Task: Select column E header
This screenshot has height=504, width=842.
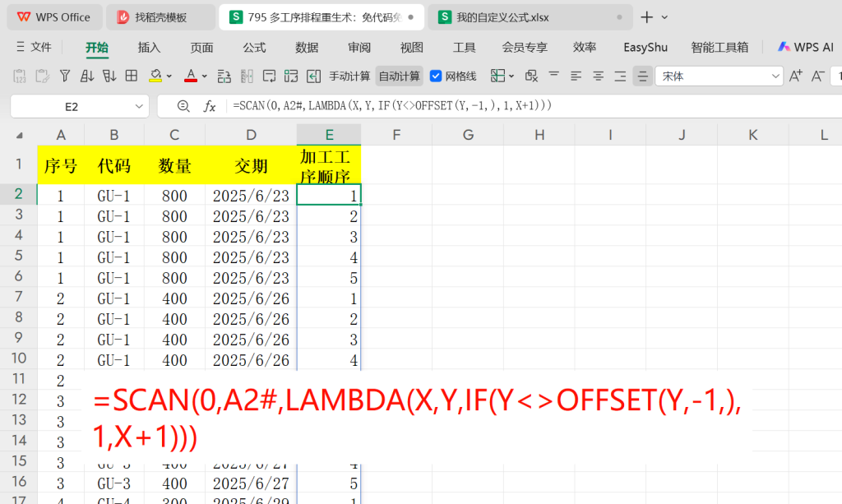Action: [x=329, y=135]
